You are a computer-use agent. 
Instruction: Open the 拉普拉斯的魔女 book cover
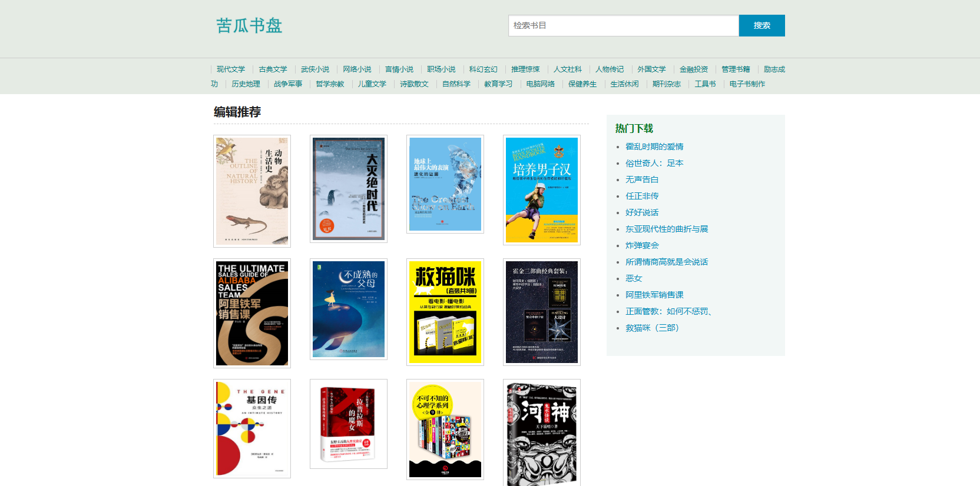point(349,424)
